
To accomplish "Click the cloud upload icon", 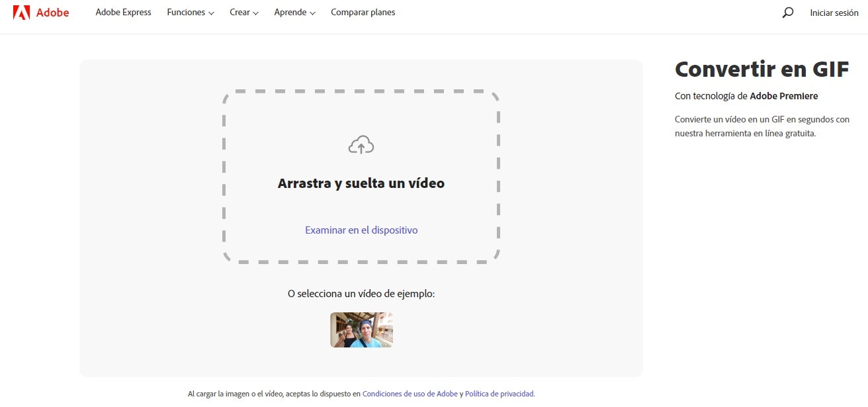I will [361, 145].
